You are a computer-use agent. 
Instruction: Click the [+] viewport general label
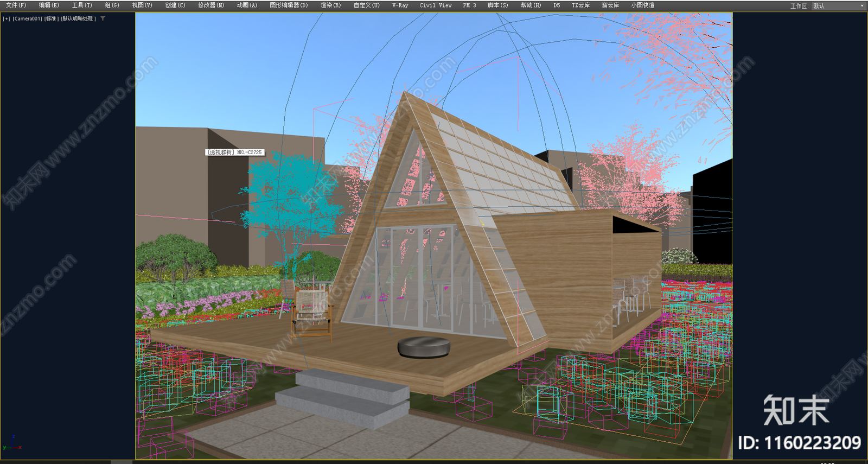coord(6,18)
